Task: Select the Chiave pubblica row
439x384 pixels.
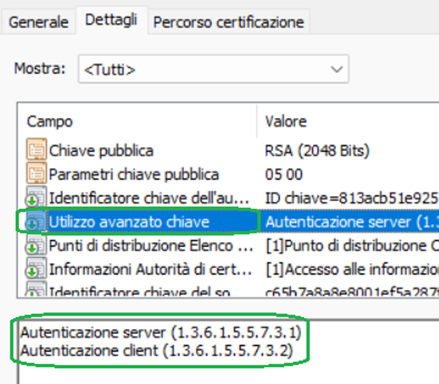Action: click(x=228, y=150)
